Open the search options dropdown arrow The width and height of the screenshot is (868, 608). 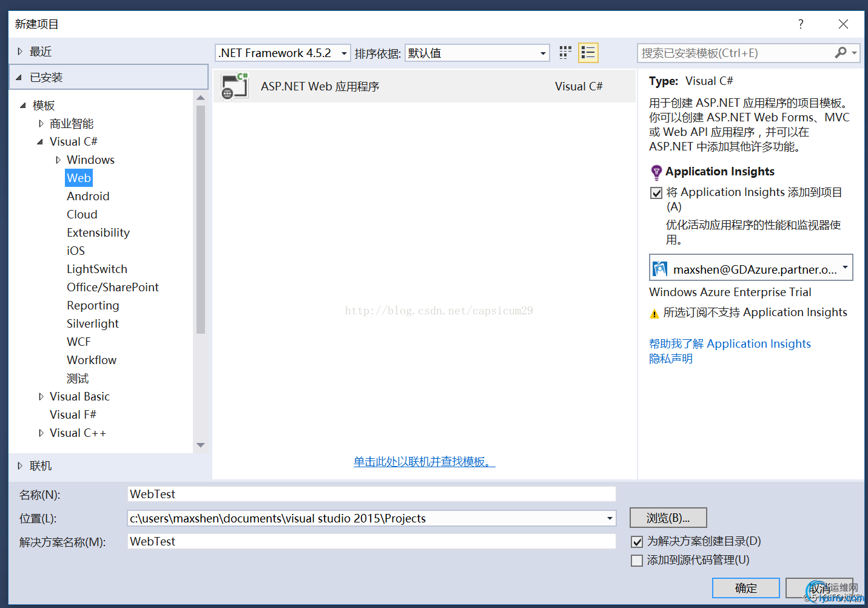[x=854, y=53]
